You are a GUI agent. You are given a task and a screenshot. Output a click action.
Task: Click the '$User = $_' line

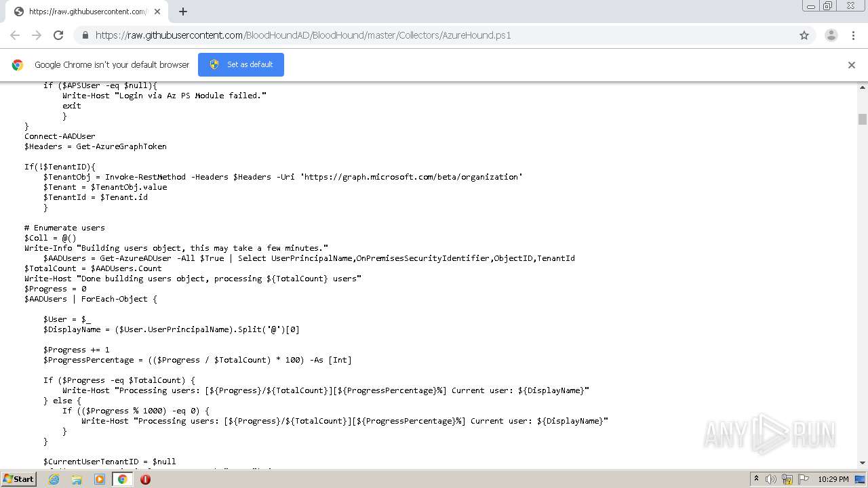coord(67,319)
